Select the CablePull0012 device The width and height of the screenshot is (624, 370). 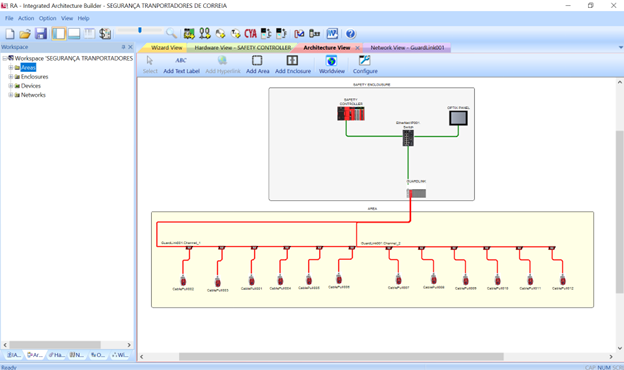[563, 280]
